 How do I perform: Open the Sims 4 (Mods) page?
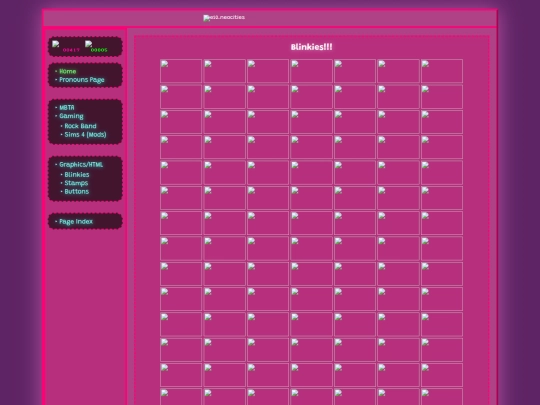[85, 135]
